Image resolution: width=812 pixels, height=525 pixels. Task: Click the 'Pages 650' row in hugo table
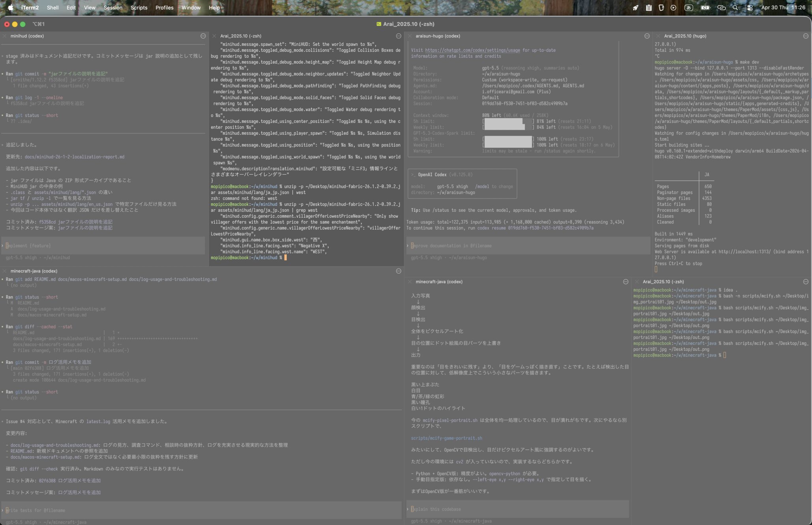pyautogui.click(x=684, y=186)
